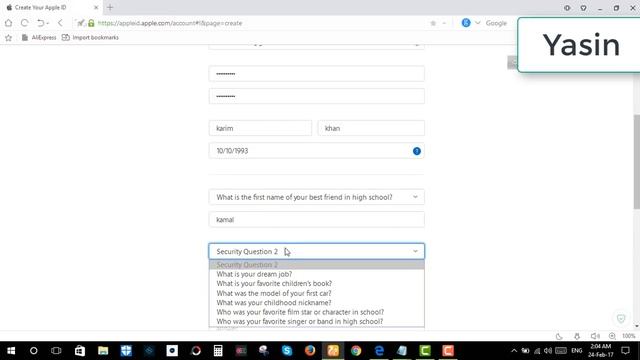Click the shield icon near page bottom right
640x360 pixels.
(621, 318)
